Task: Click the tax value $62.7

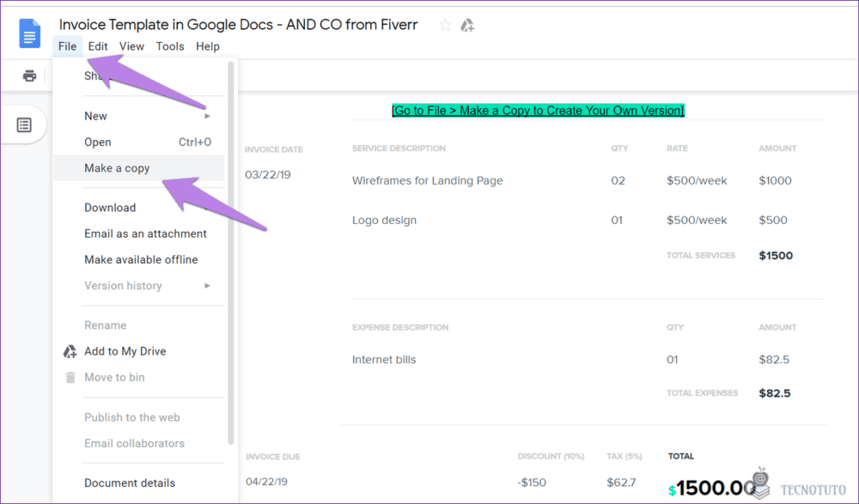Action: pos(621,483)
